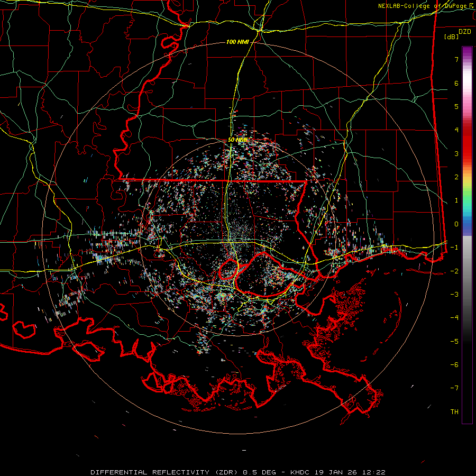Image resolution: width=476 pixels, height=476 pixels.
Task: Click the -7 value on color scale
Action: point(454,388)
